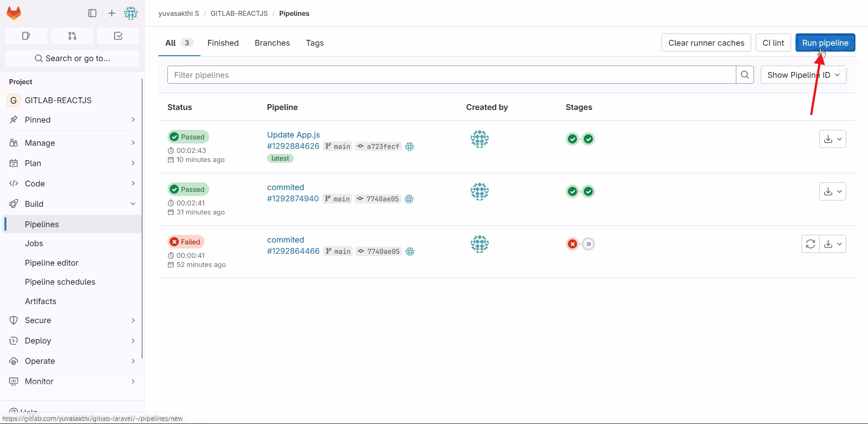Click first passed stage icon of pipeline #1292874940
The height and width of the screenshot is (424, 868).
572,191
